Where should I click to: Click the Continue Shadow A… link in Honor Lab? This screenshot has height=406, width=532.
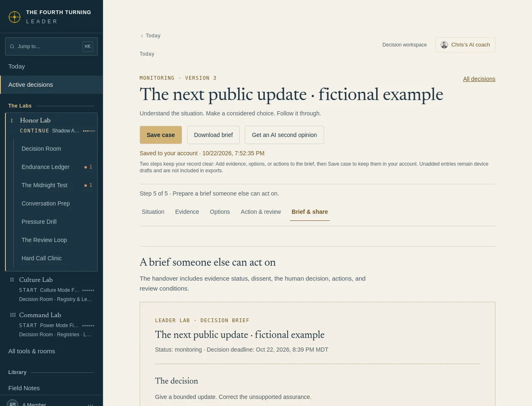tap(57, 131)
